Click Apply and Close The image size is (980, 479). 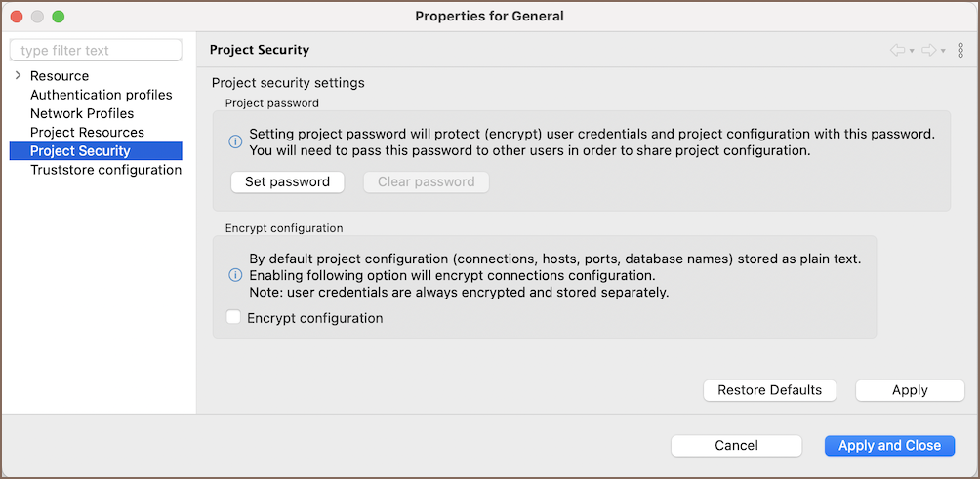(889, 445)
